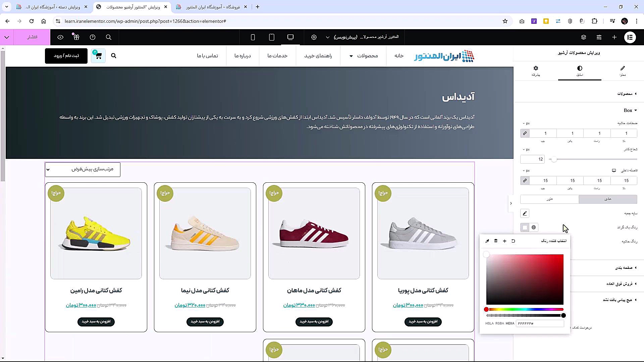Screen dimensions: 644x362
Task: Change the border width px unit
Action: tap(526, 123)
